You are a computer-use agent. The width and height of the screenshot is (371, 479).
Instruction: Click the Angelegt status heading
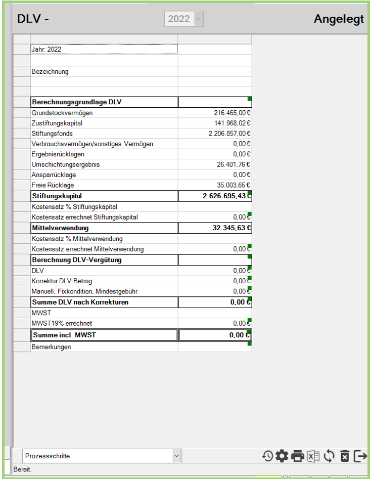339,19
